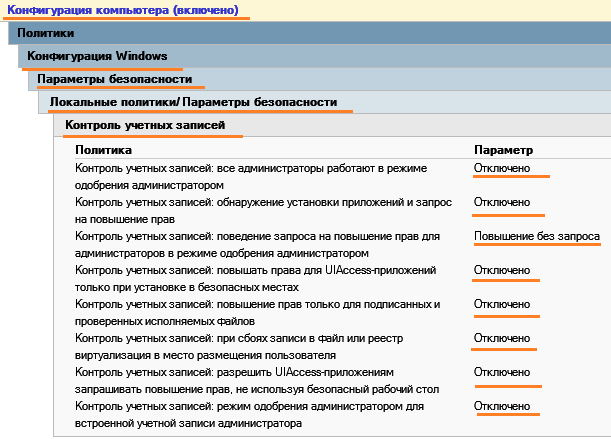Viewport: 611px width, 439px height.
Task: Select policy 'при сбоях записи в файл или реестр'
Action: click(239, 346)
